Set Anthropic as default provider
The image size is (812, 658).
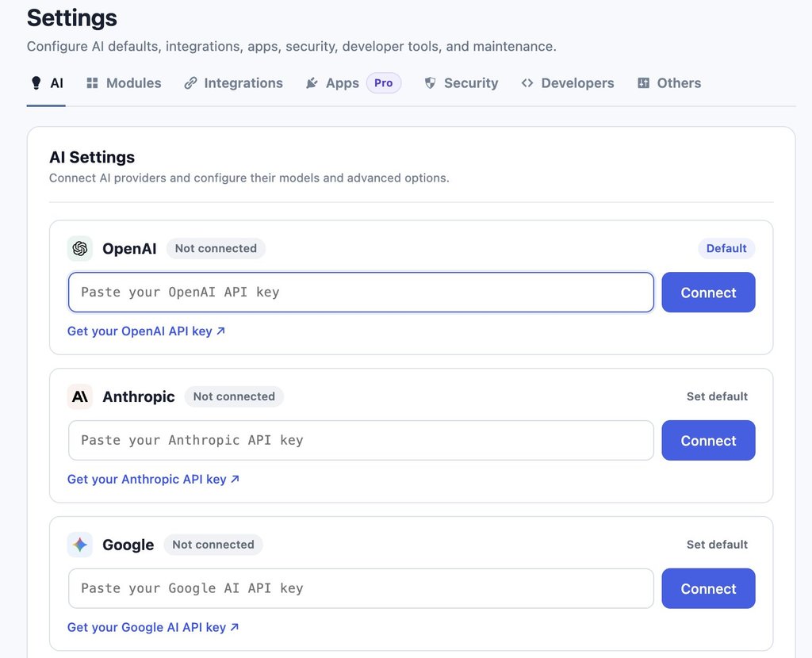717,396
